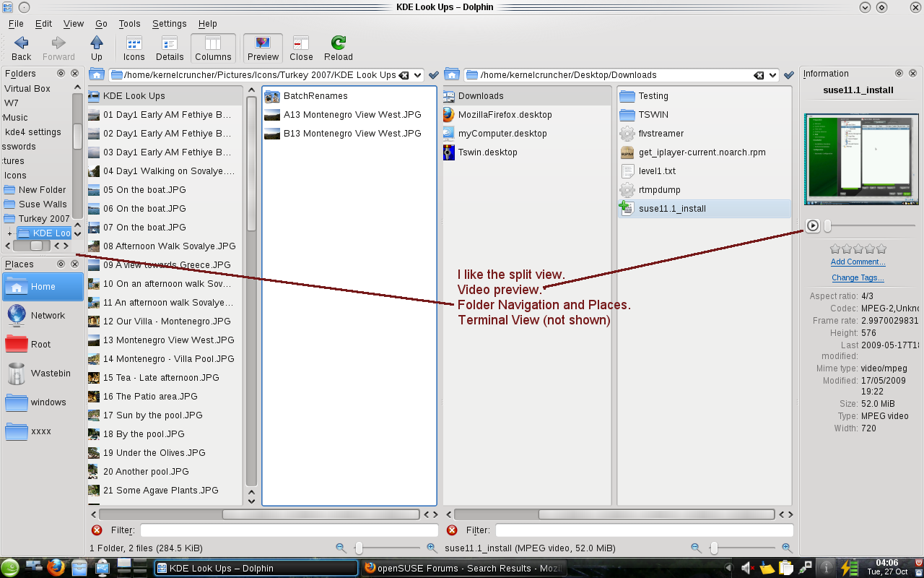Click the Add Comment link

point(858,262)
